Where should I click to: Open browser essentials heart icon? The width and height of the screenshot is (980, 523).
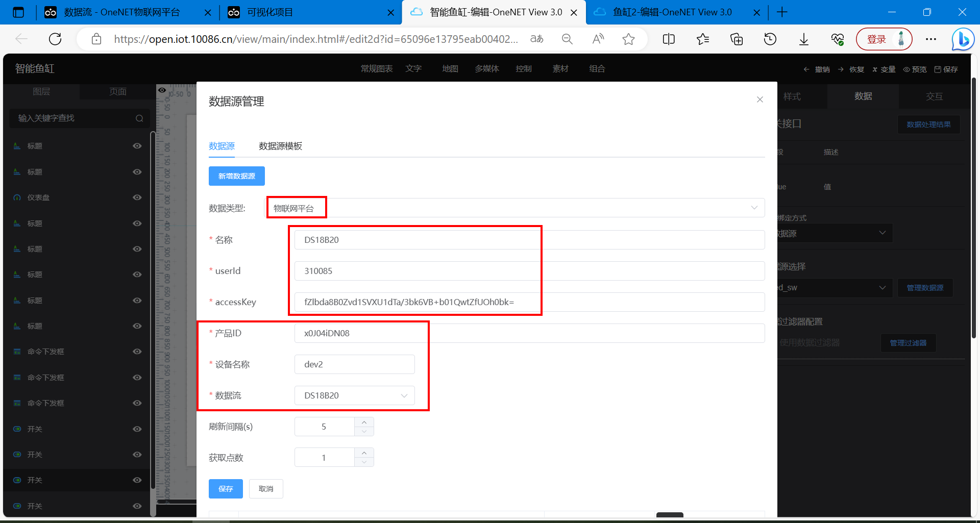(838, 39)
